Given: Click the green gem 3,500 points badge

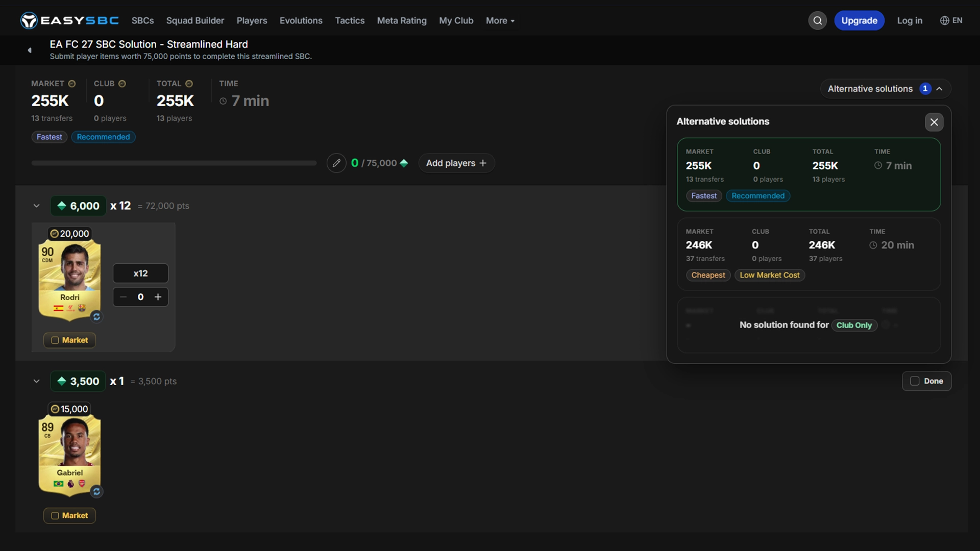Looking at the screenshot, I should 78,381.
